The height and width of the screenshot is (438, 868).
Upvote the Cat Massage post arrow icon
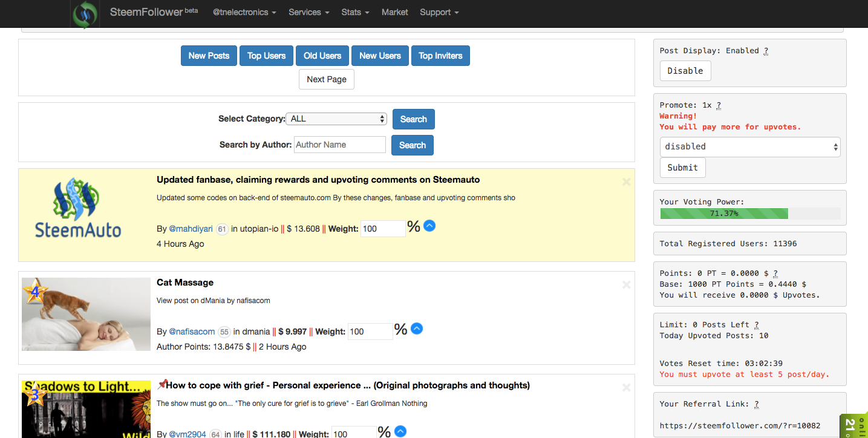pos(417,328)
